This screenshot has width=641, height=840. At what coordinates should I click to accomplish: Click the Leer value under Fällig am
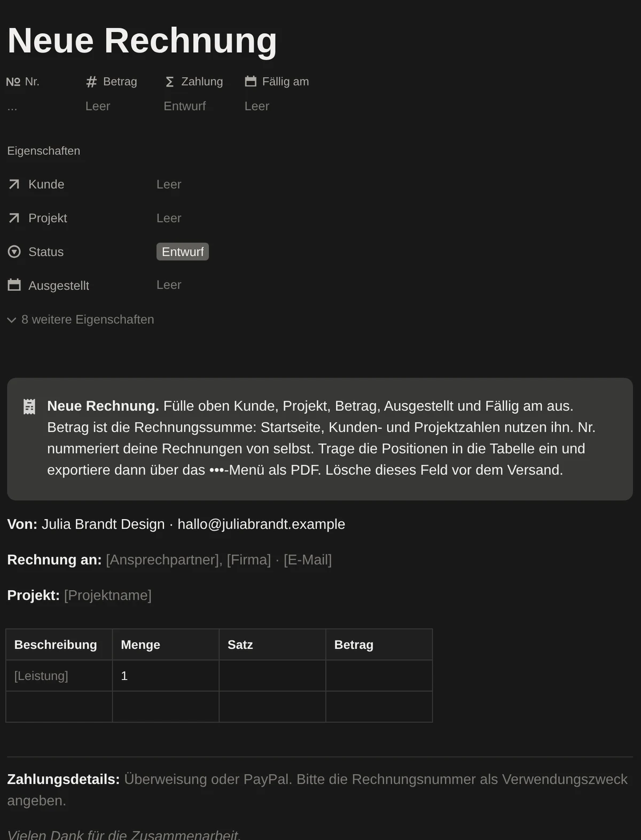coord(257,106)
